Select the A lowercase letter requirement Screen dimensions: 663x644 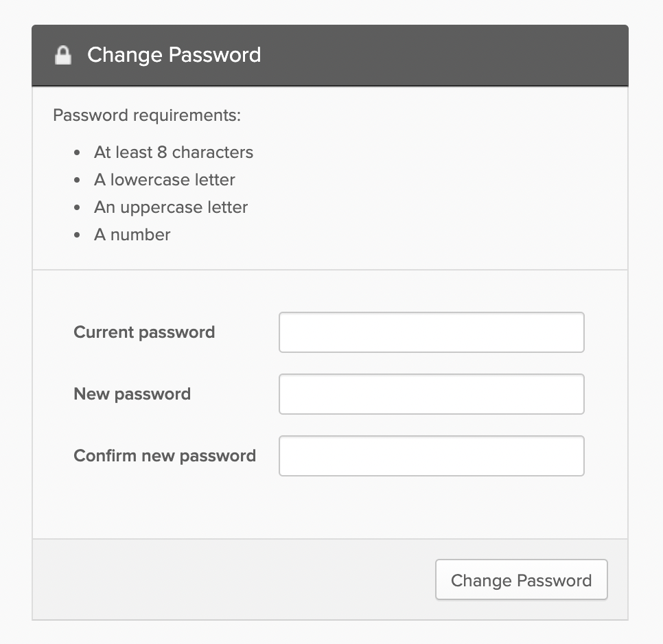coord(165,180)
